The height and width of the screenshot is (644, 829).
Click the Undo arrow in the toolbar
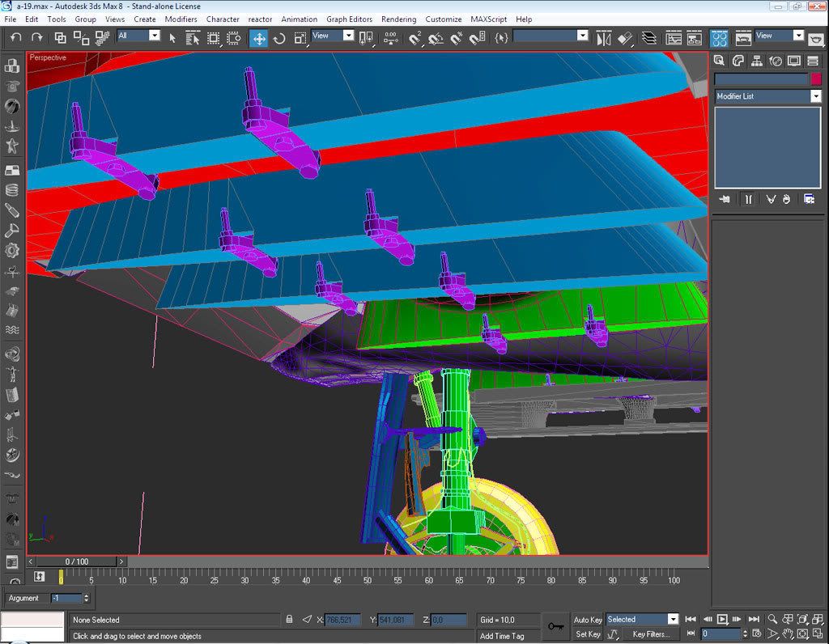(x=16, y=37)
